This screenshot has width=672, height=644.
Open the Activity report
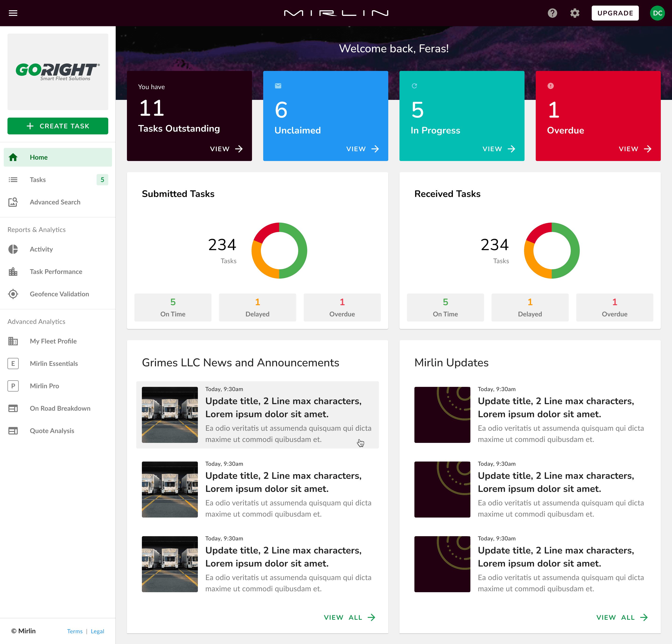click(x=58, y=249)
